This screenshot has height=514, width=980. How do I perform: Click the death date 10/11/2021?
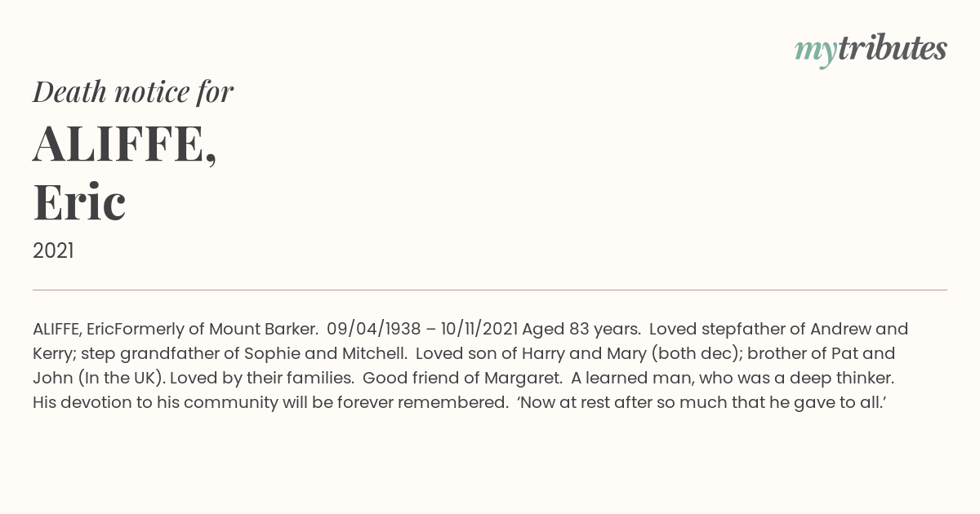tap(479, 330)
